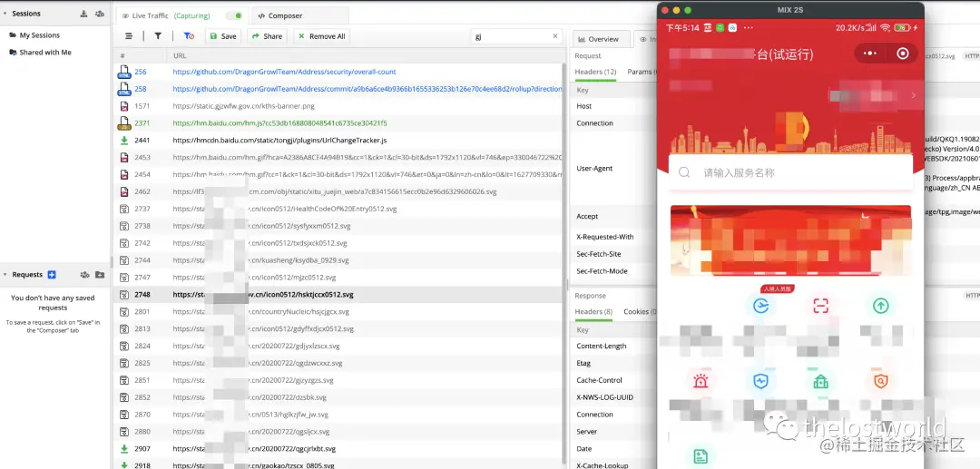Click the Remove All button

322,36
